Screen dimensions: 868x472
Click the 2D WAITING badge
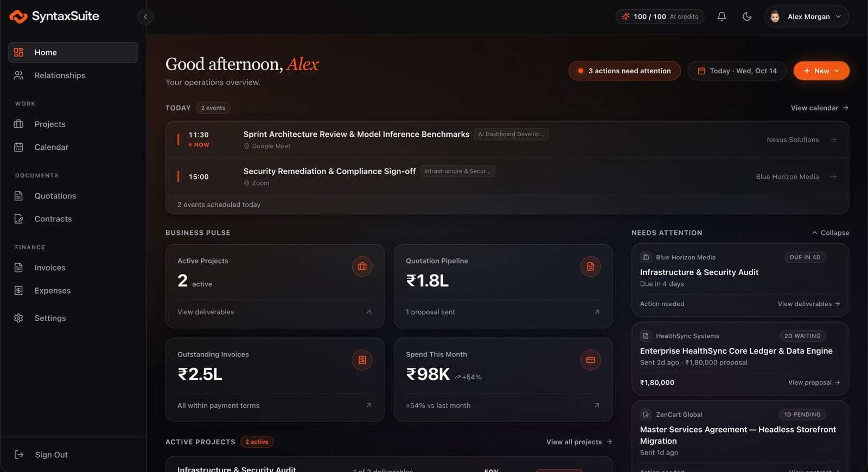(802, 336)
